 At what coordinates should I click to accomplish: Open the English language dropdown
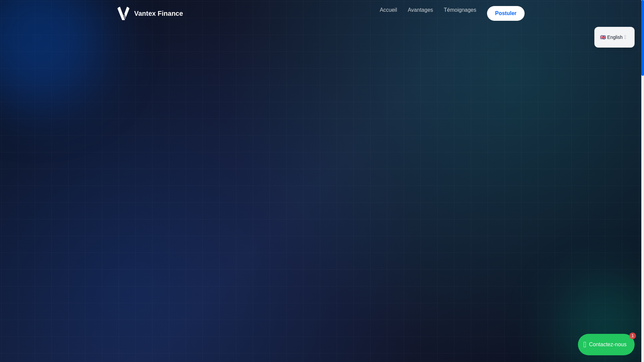click(614, 37)
